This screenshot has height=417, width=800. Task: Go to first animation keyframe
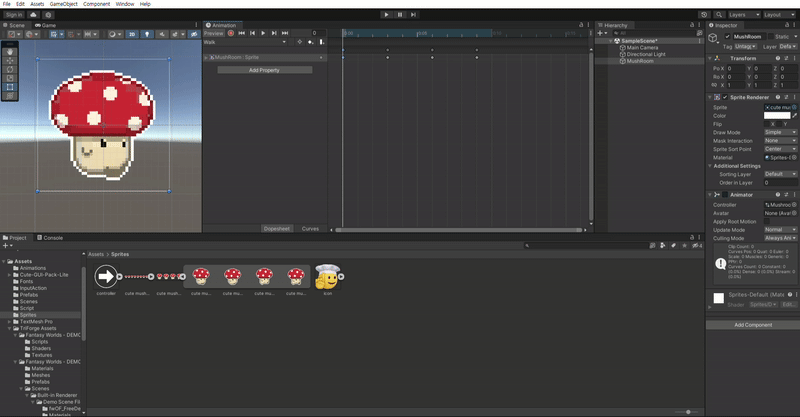coord(242,33)
